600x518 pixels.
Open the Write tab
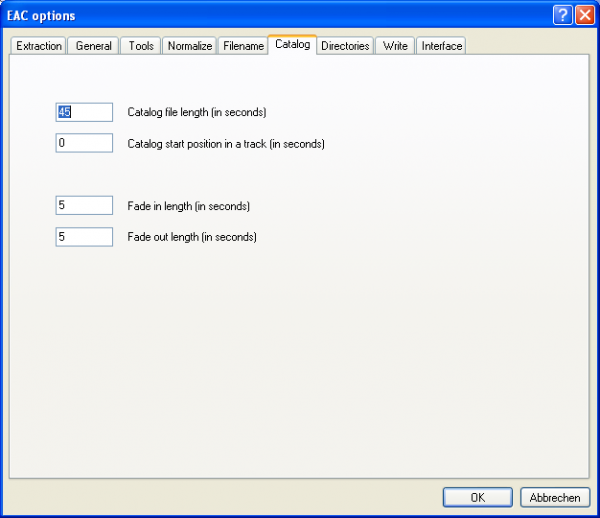395,46
